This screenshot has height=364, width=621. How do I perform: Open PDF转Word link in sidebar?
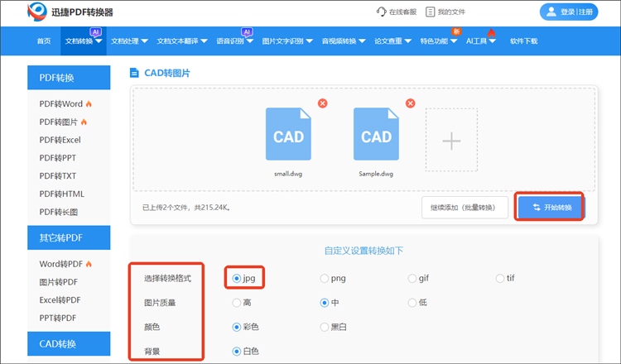coord(61,104)
